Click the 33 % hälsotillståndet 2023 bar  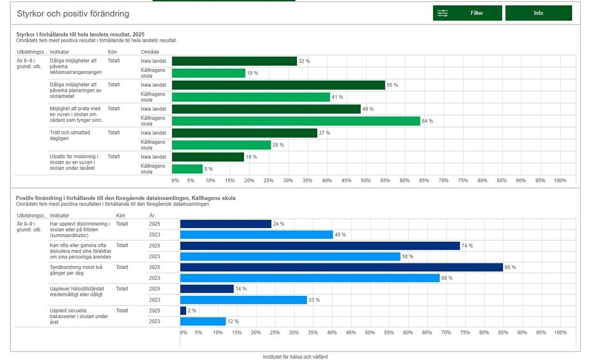pos(243,300)
